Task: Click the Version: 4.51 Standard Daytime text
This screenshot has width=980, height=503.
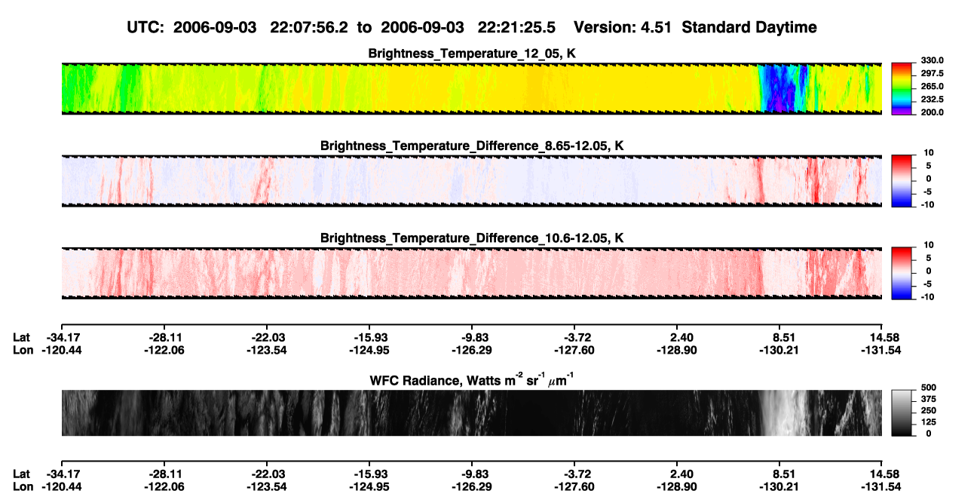Action: tap(695, 27)
